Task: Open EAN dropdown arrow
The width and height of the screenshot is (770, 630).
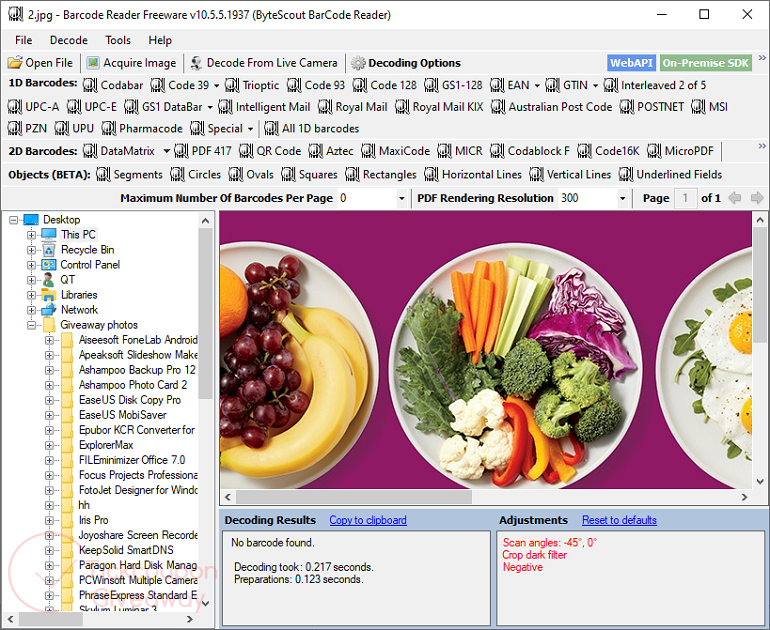Action: point(537,85)
